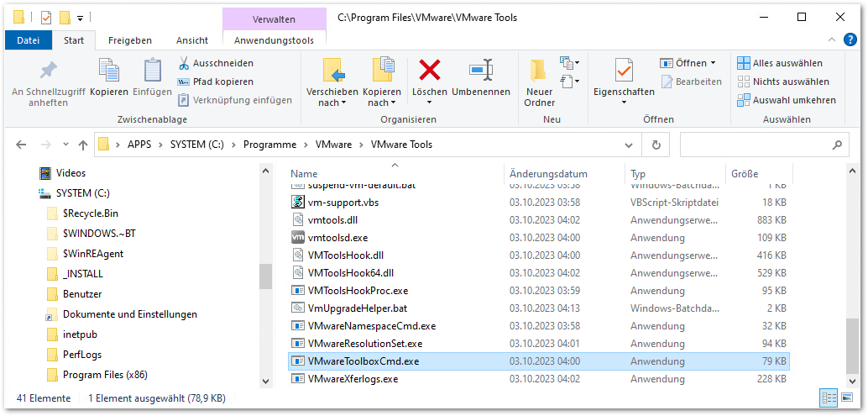Collapse the ribbon with the chevron

click(831, 39)
